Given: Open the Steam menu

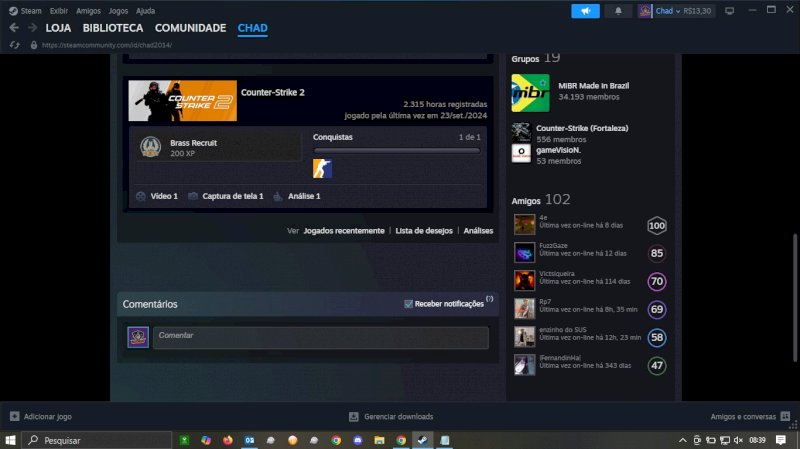Looking at the screenshot, I should pos(26,11).
